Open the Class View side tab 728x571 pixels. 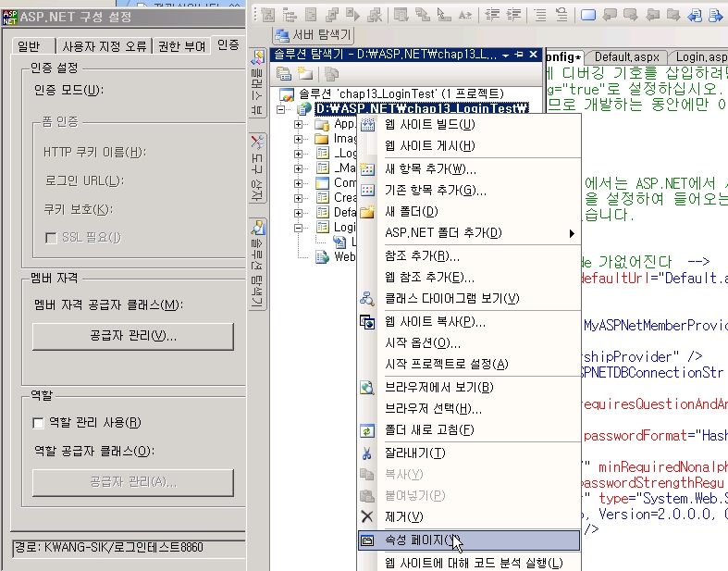[x=258, y=82]
